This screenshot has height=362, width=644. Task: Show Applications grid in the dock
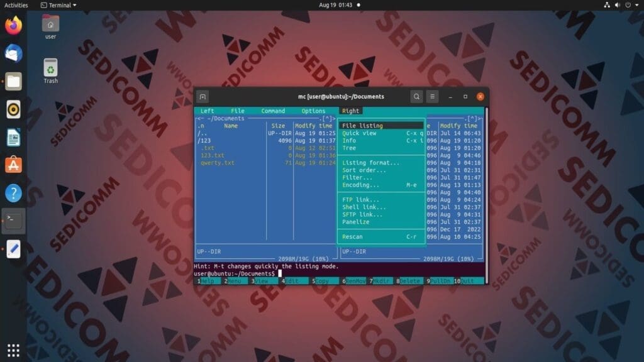(x=13, y=350)
